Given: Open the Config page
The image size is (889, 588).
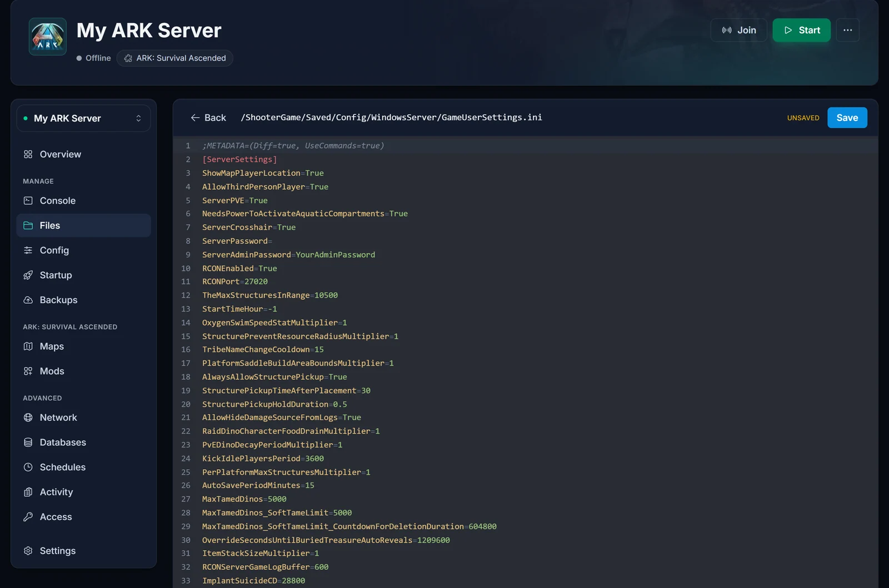Looking at the screenshot, I should [83, 250].
